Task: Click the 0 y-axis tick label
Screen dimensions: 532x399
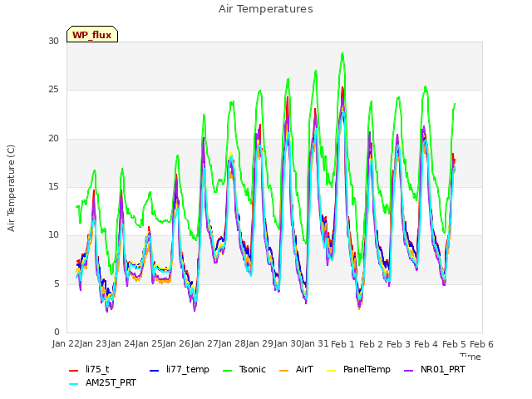Action: [57, 332]
